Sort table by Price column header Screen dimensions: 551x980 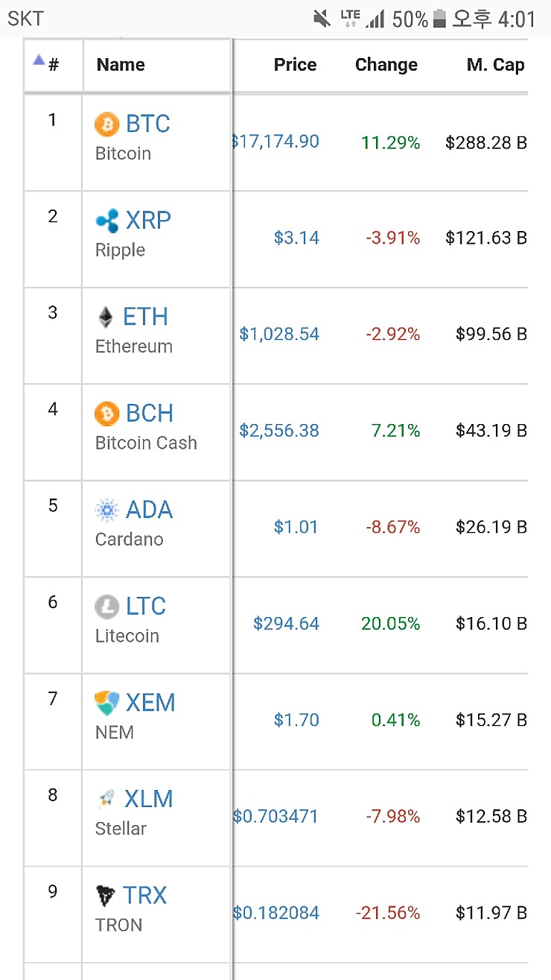tap(295, 66)
